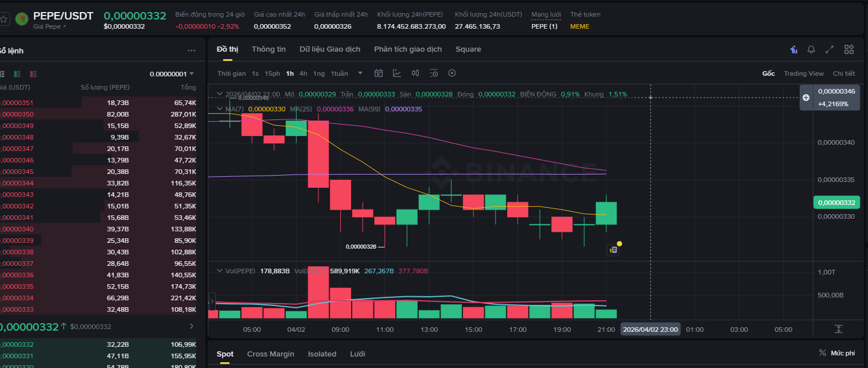Select the Cross Margin tab
Screen dimensions: 868x368
[271, 354]
